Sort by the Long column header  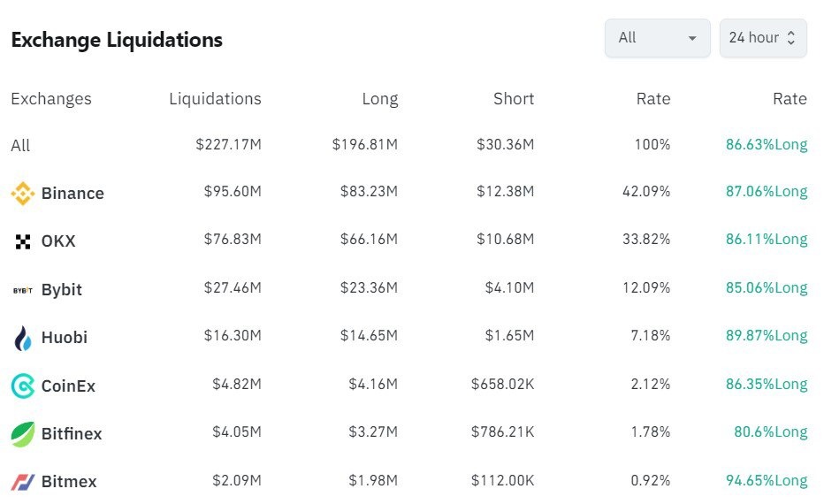click(x=379, y=99)
